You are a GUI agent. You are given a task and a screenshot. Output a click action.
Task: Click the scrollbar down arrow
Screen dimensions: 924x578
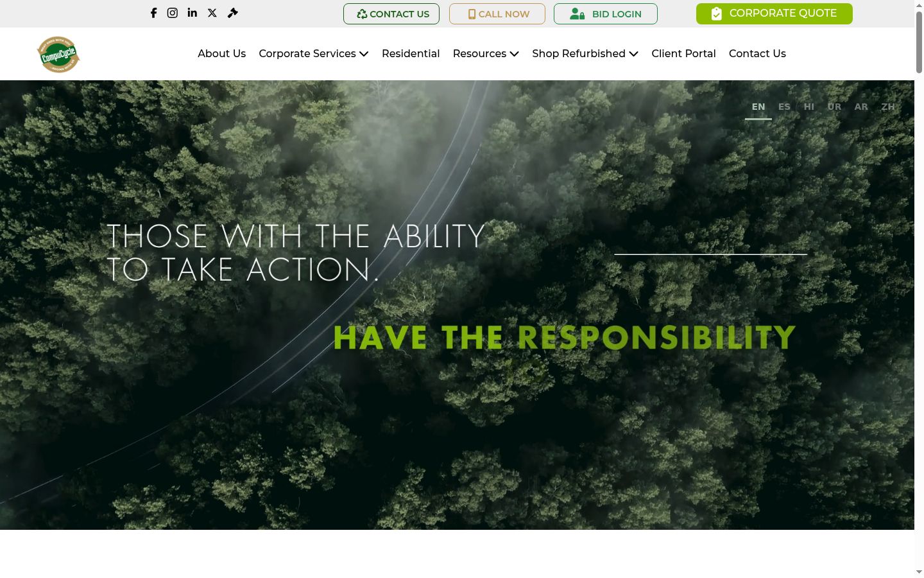tap(919, 572)
